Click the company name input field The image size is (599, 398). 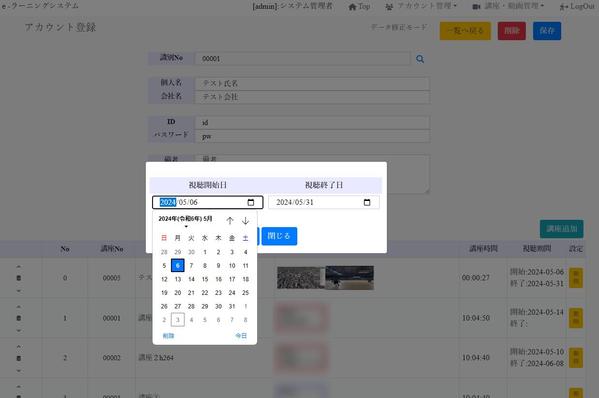312,97
